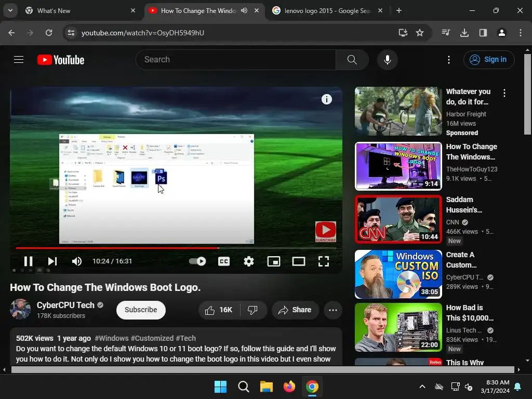Screen dimensions: 532x399
Task: Click the address bar URL
Action: pyautogui.click(x=143, y=33)
